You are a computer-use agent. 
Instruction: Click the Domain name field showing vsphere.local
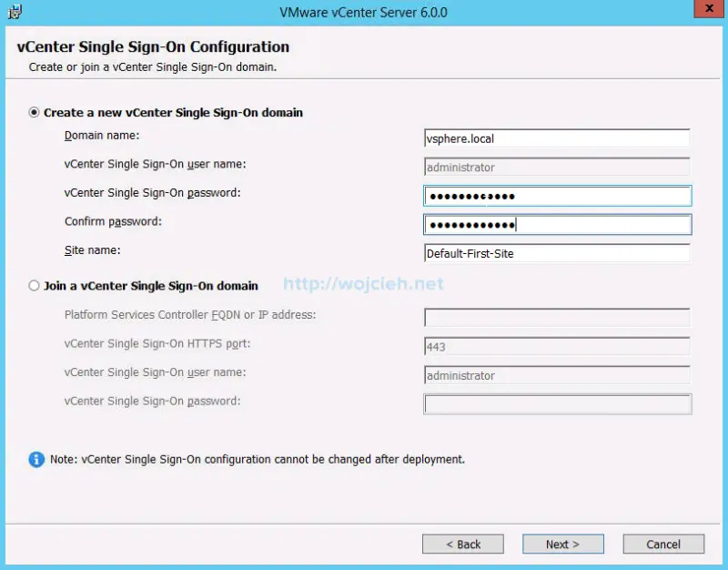pos(556,138)
